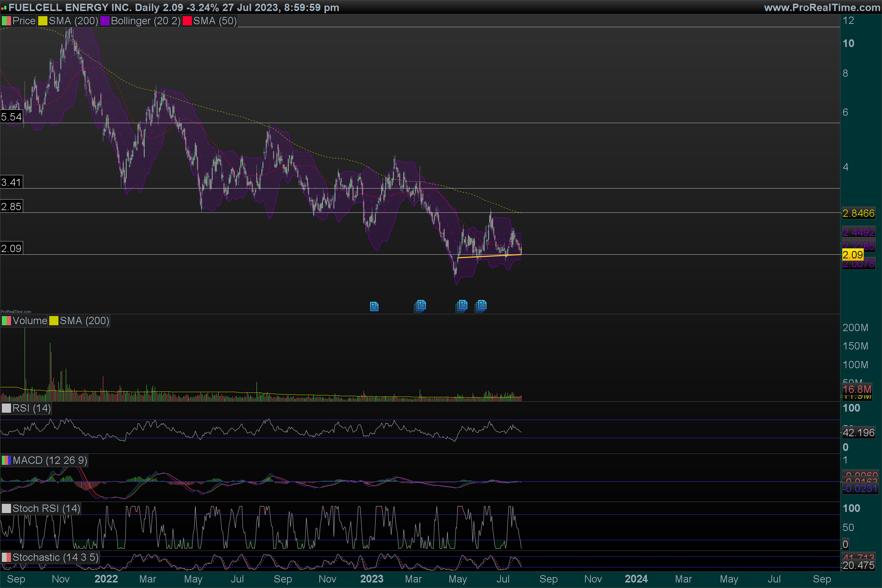The width and height of the screenshot is (882, 588).
Task: Click the 2023 label on the time axis
Action: [371, 579]
